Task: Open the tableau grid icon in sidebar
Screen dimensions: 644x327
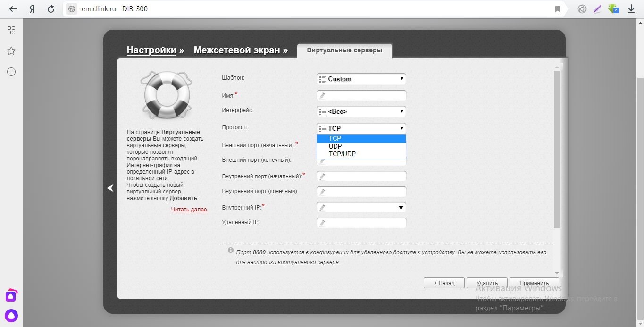Action: tap(11, 30)
